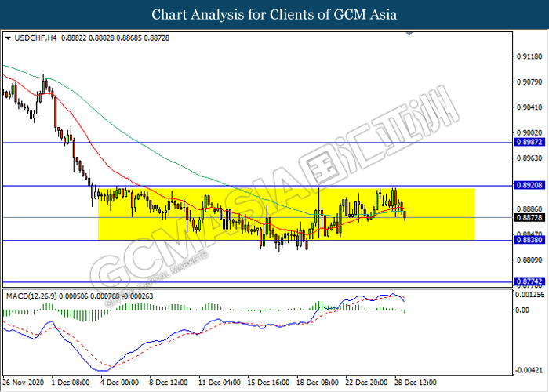Click the 0.91180 price axis value

coord(529,56)
